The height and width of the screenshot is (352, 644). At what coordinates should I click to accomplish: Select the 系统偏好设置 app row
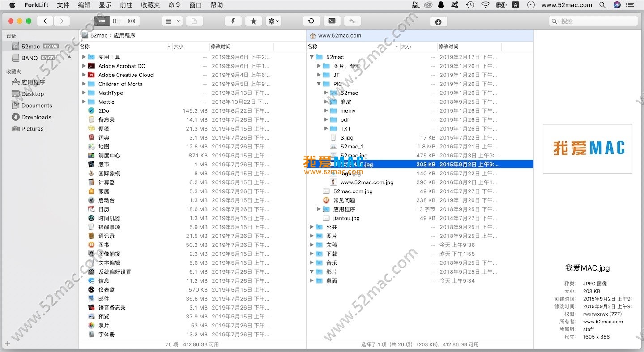[x=192, y=271]
